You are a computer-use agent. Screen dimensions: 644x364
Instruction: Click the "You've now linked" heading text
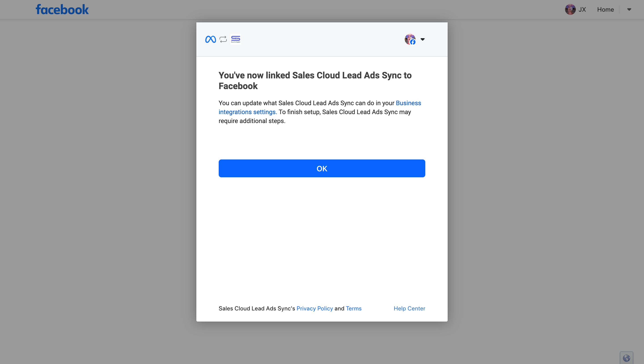(315, 80)
